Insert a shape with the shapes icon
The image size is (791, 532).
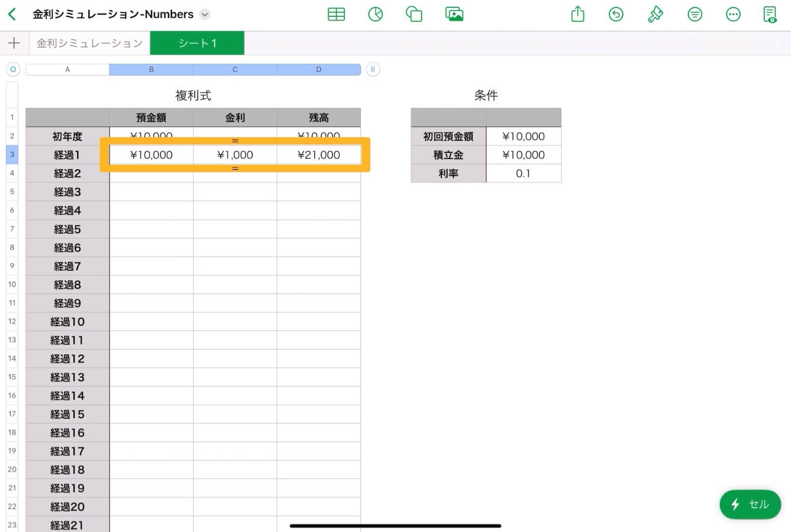click(x=414, y=14)
